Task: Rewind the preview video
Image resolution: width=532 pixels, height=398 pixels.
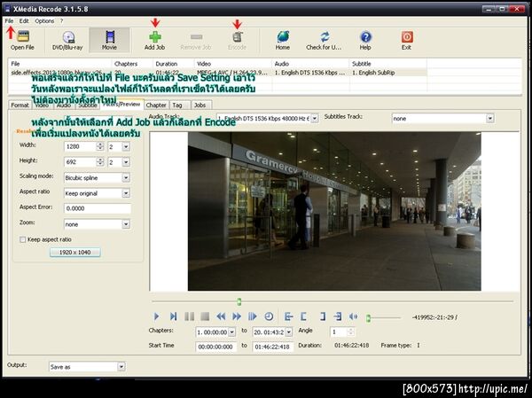Action: [221, 316]
